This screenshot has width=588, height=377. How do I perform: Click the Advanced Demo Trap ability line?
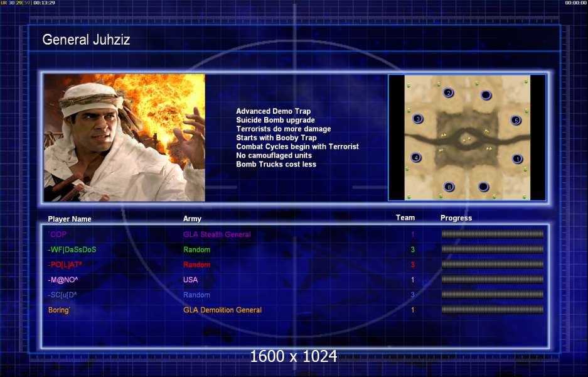(274, 111)
